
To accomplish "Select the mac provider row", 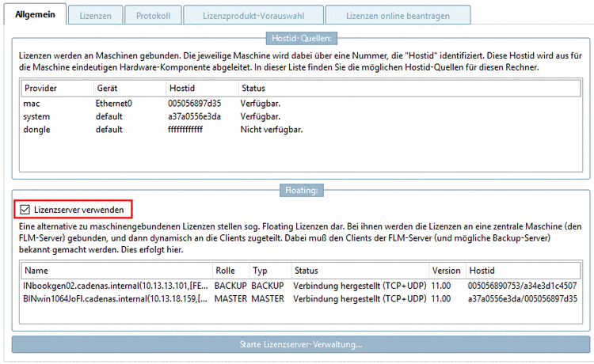I will 301,104.
